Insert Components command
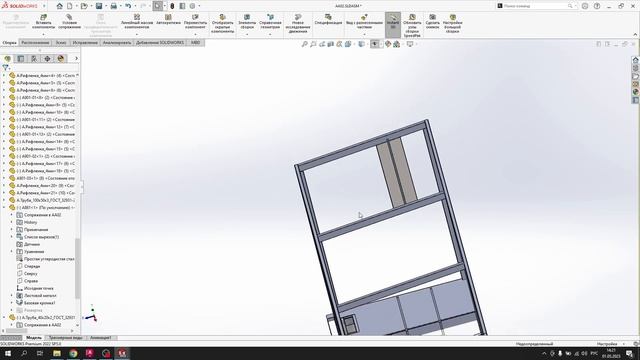This screenshot has height=360, width=640. tap(43, 21)
